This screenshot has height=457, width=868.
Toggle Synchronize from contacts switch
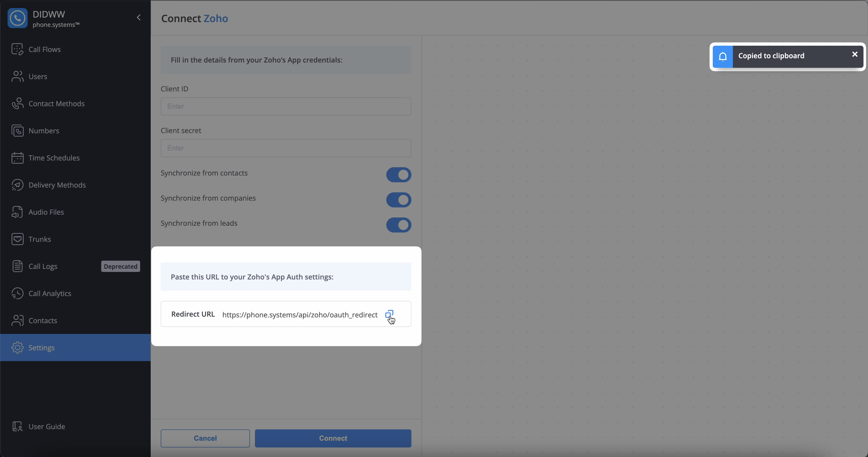coord(399,175)
